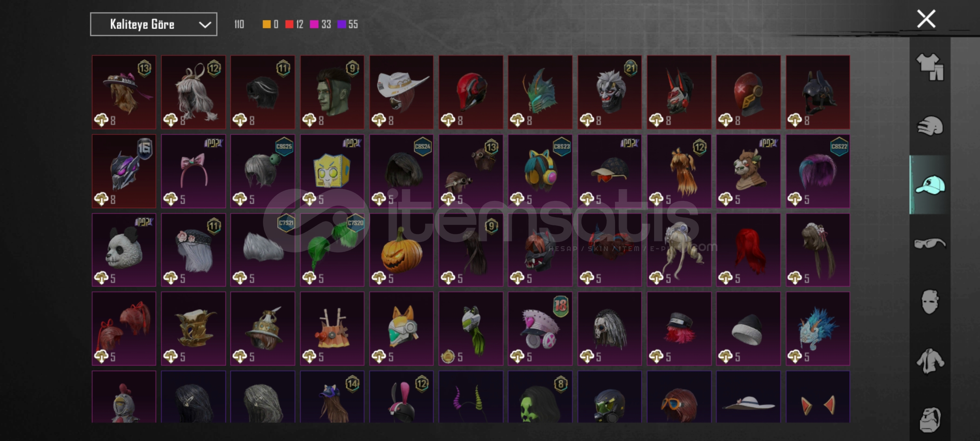This screenshot has height=441, width=980.
Task: Close the inventory with the X
Action: pyautogui.click(x=926, y=19)
